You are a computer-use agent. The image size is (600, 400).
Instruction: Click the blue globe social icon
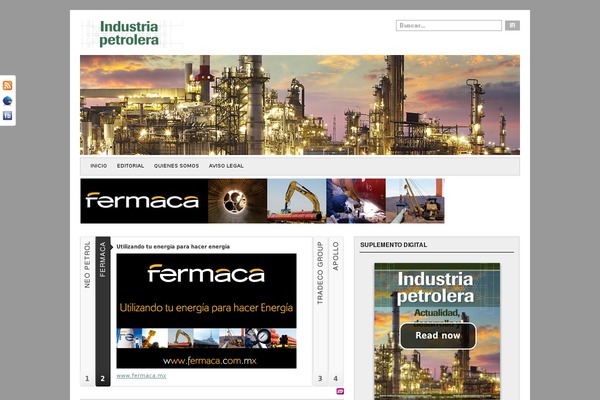click(x=7, y=101)
